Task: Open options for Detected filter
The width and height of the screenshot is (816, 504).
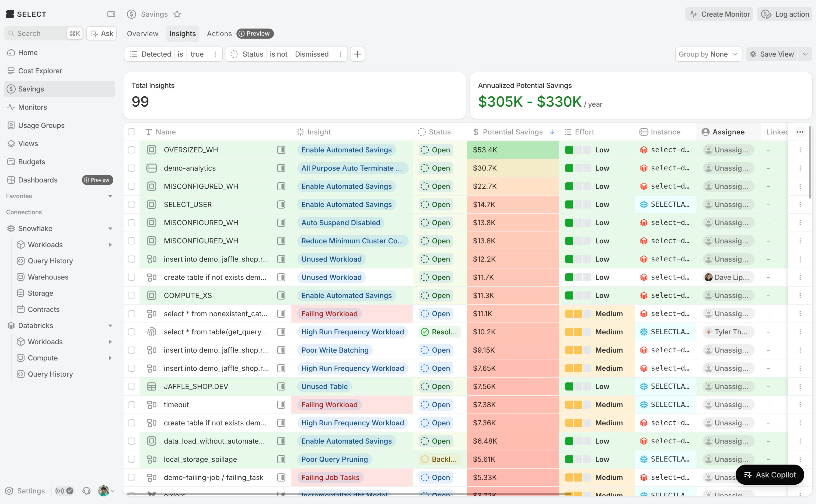Action: point(215,54)
